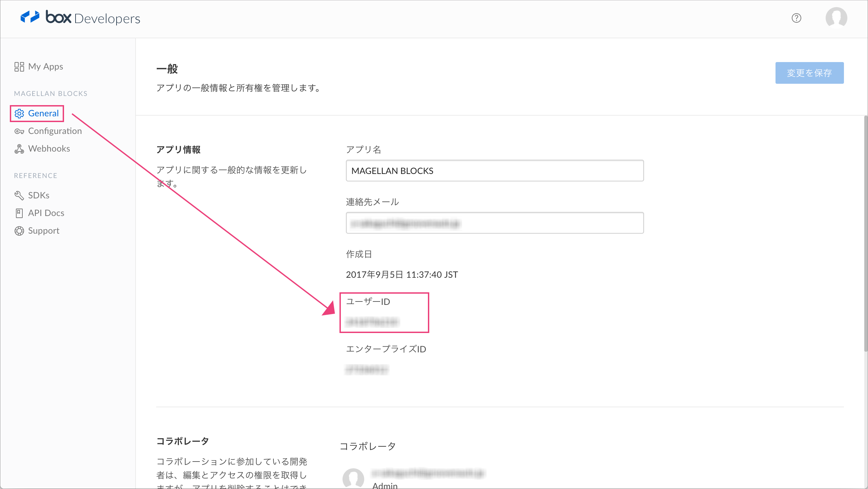Open the help question mark icon

(x=796, y=18)
